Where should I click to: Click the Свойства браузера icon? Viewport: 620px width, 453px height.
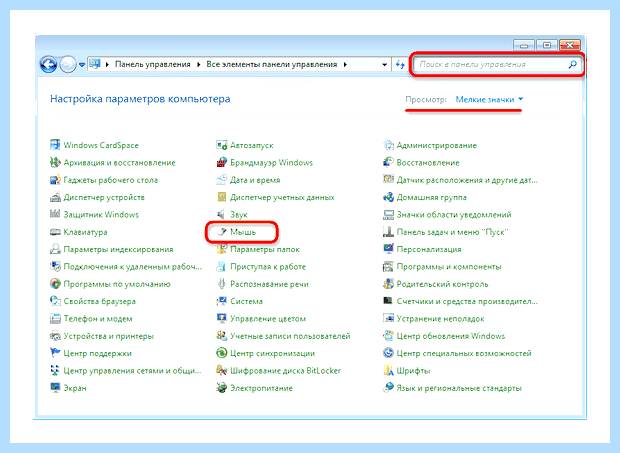click(x=55, y=301)
